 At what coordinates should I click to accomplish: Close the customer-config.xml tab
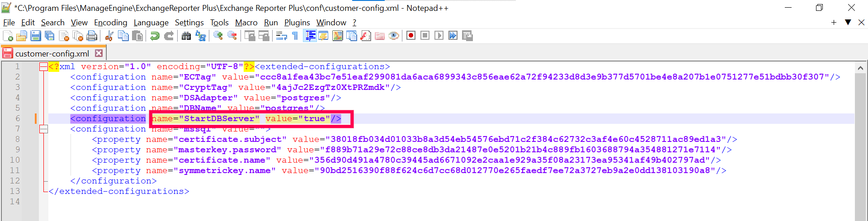(99, 53)
